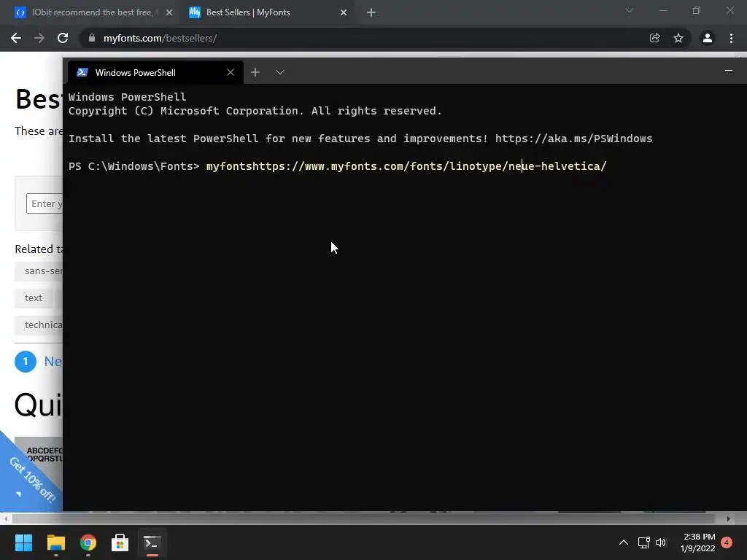The image size is (747, 560).
Task: Click the PowerShell copyright line text
Action: (255, 111)
